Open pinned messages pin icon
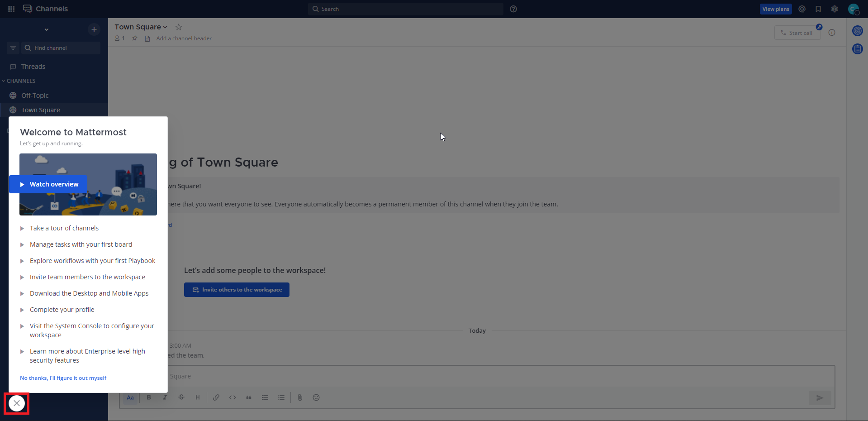The height and width of the screenshot is (421, 868). [x=135, y=38]
